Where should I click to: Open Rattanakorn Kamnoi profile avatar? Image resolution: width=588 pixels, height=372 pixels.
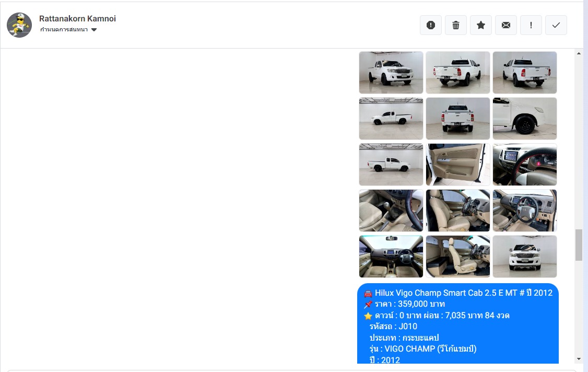click(x=19, y=25)
